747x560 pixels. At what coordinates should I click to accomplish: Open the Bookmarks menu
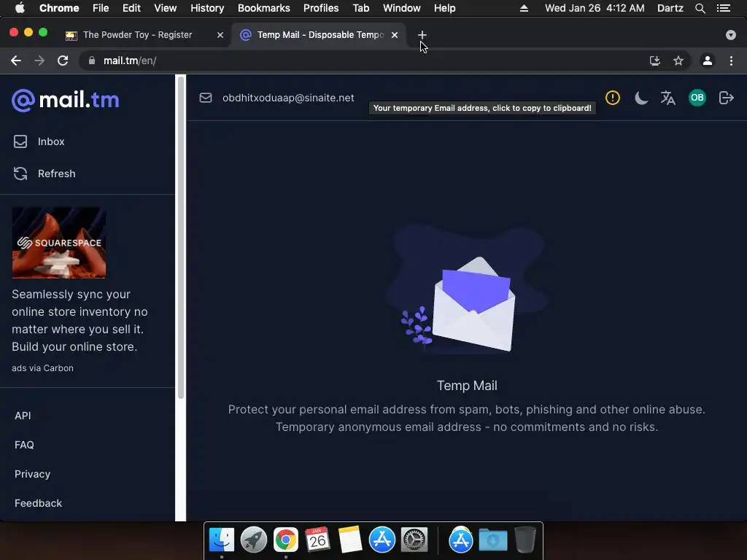264,8
